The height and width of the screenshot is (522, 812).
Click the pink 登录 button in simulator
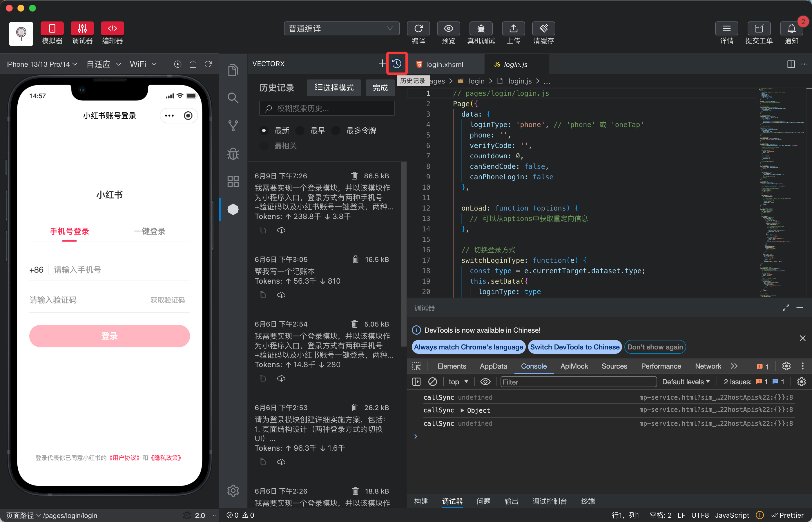point(109,336)
